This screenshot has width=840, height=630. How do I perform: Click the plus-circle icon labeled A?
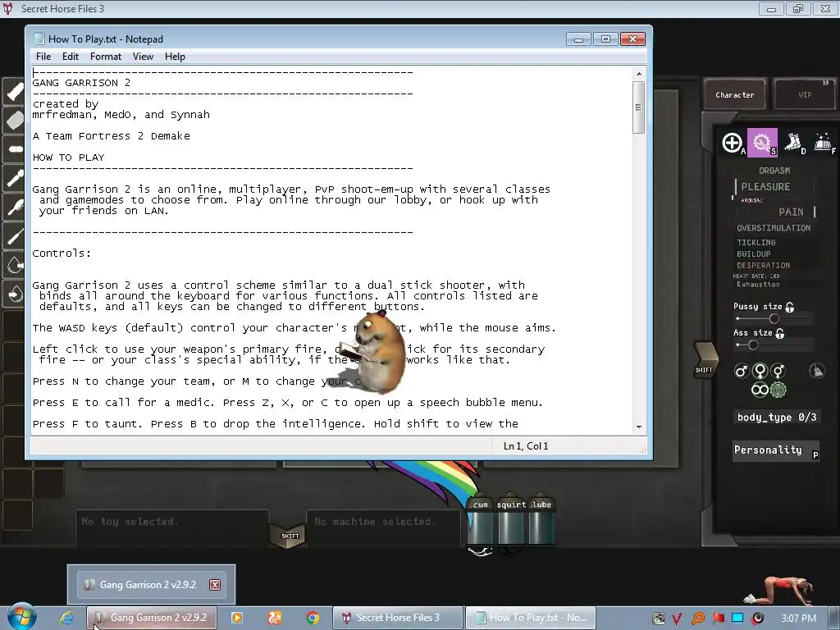(x=732, y=143)
